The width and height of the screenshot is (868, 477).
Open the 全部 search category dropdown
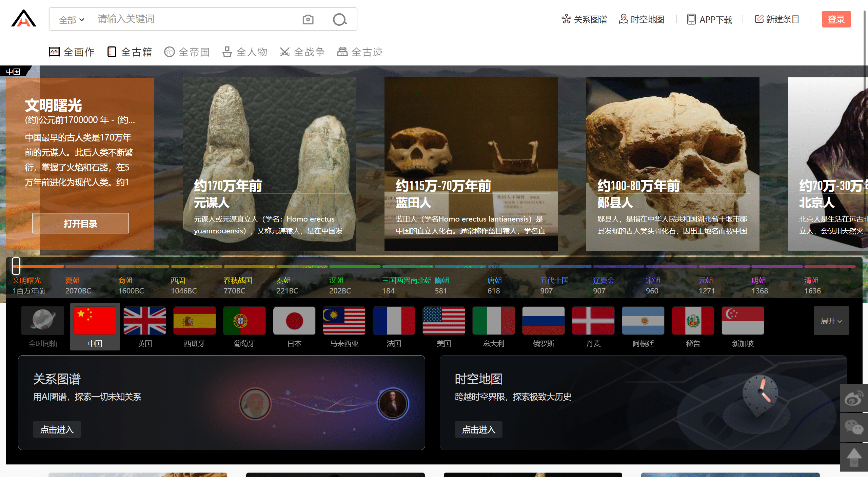(x=72, y=20)
